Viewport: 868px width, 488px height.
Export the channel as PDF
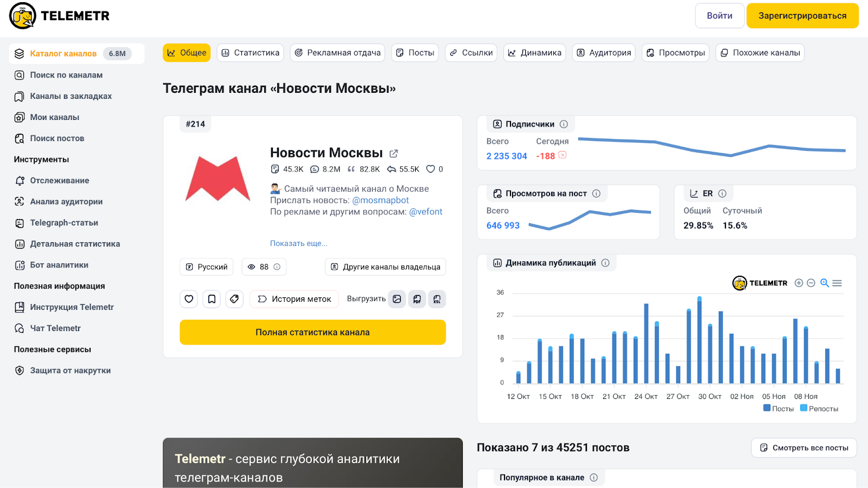(417, 299)
